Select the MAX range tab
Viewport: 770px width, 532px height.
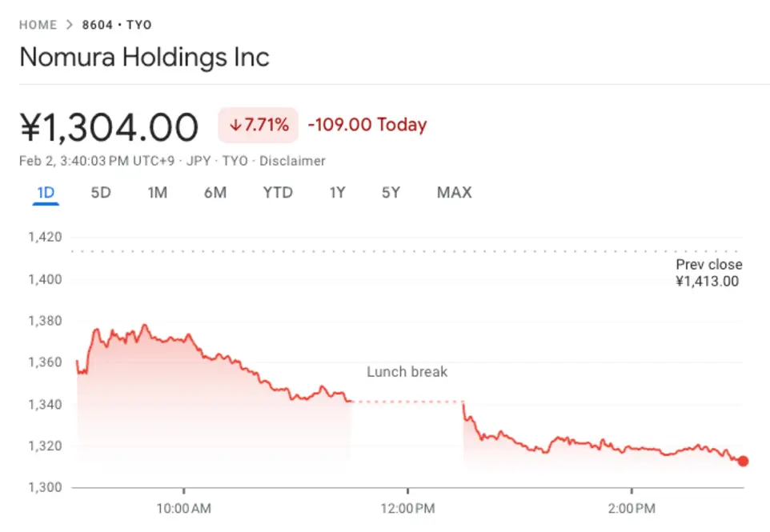tap(455, 192)
